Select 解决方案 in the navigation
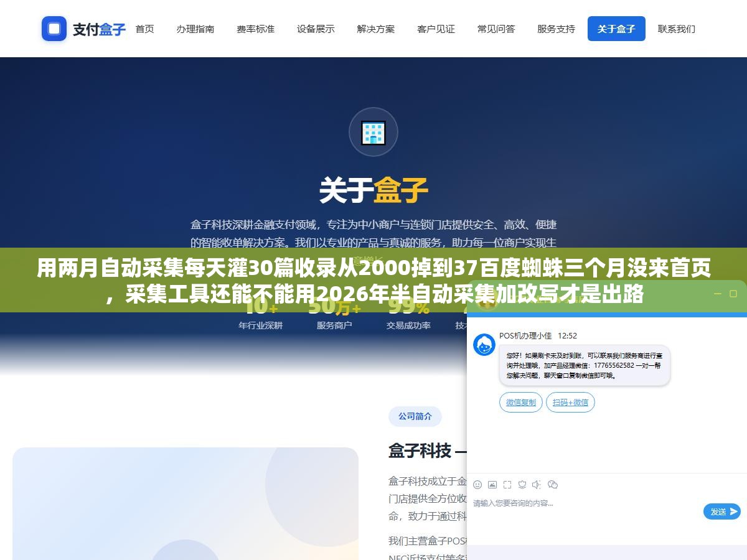The image size is (747, 560). pyautogui.click(x=376, y=29)
